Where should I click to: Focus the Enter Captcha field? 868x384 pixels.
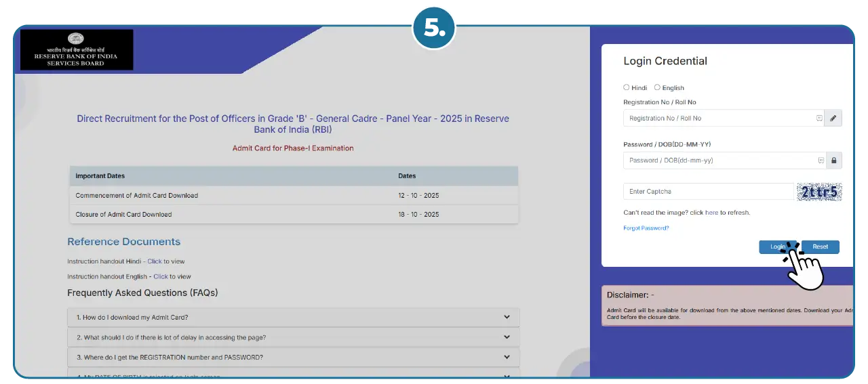(709, 192)
